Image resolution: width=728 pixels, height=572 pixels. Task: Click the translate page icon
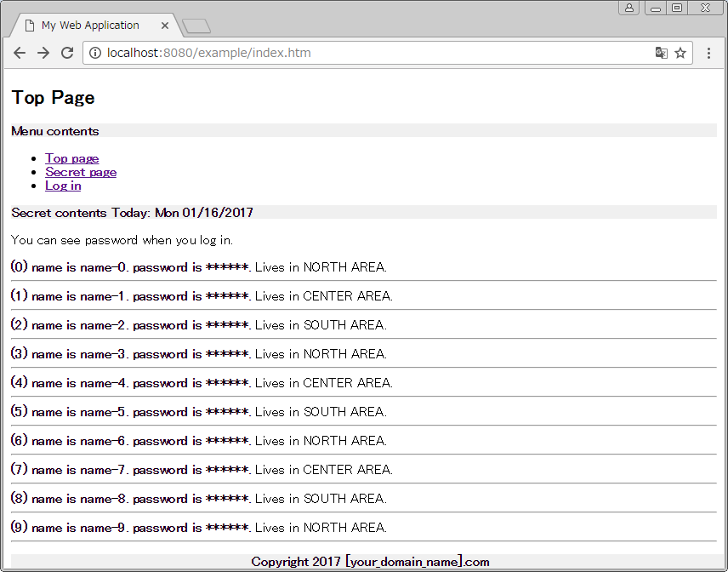661,53
